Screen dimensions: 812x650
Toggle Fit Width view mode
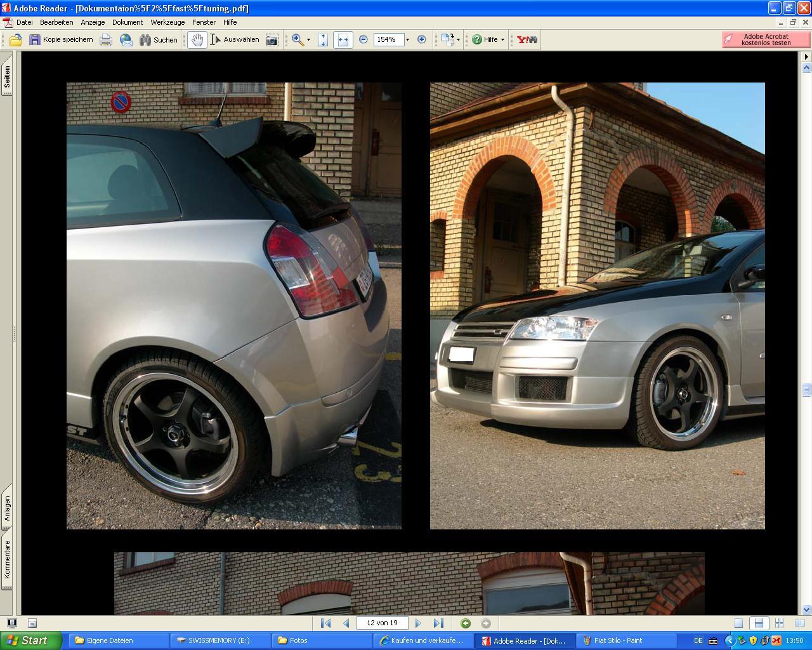[x=343, y=40]
